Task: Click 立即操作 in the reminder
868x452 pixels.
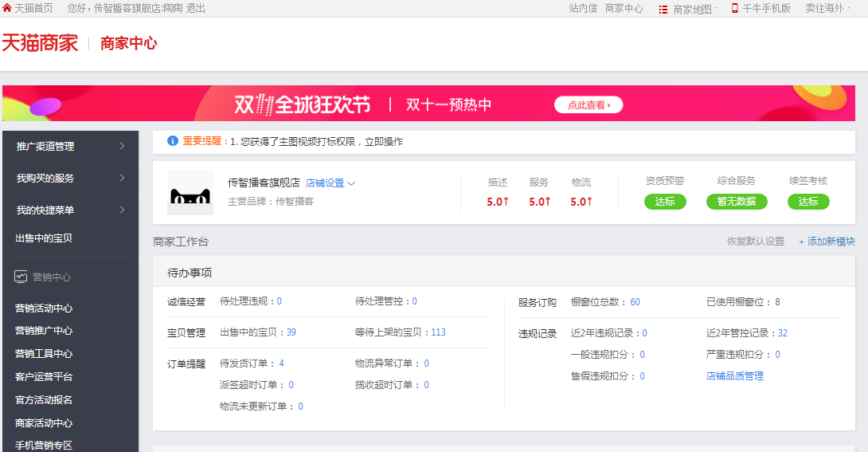Action: (384, 141)
